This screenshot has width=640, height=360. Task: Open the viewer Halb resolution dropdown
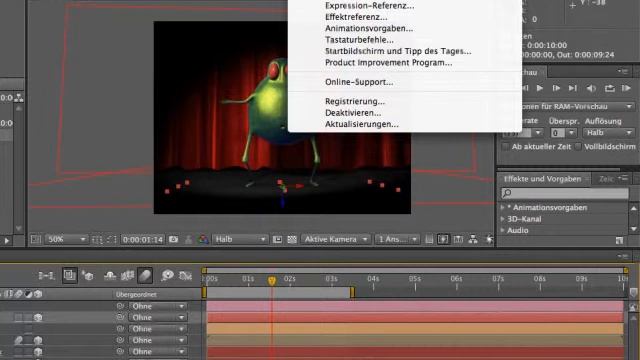click(240, 239)
